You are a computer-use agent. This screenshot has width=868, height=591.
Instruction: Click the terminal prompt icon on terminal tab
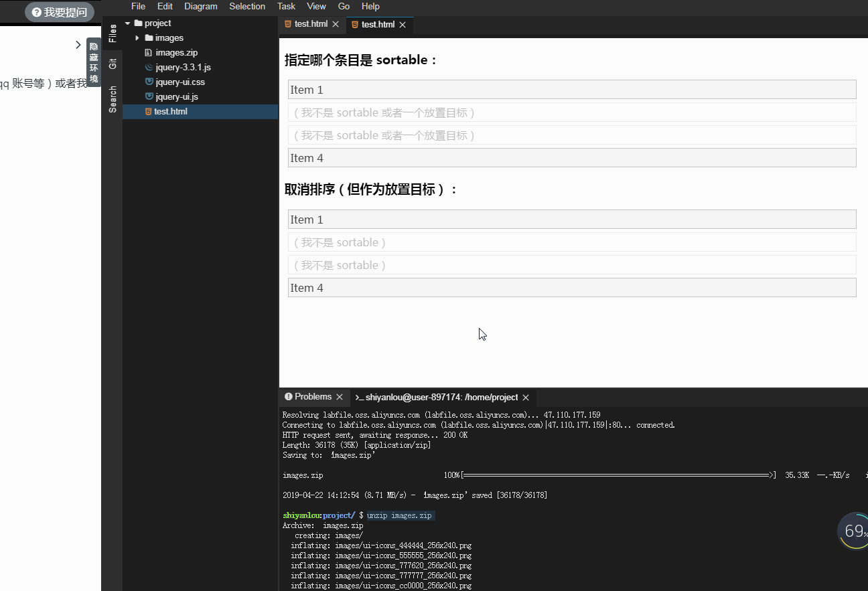tap(359, 398)
